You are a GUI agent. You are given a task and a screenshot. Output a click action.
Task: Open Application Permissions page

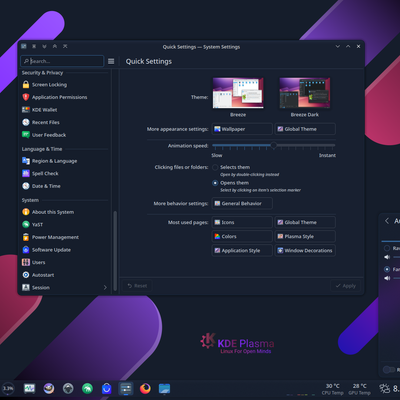pos(65,97)
